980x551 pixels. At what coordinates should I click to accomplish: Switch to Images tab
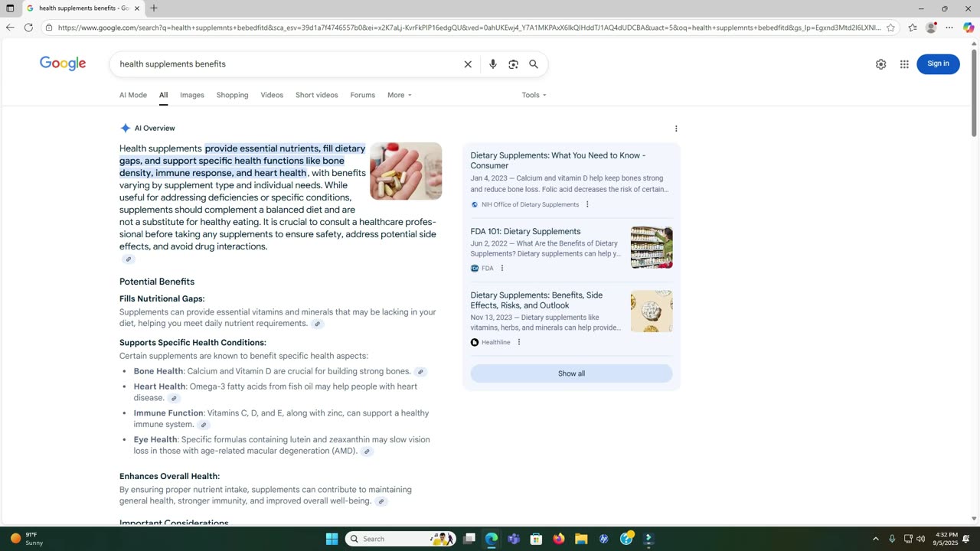tap(192, 95)
